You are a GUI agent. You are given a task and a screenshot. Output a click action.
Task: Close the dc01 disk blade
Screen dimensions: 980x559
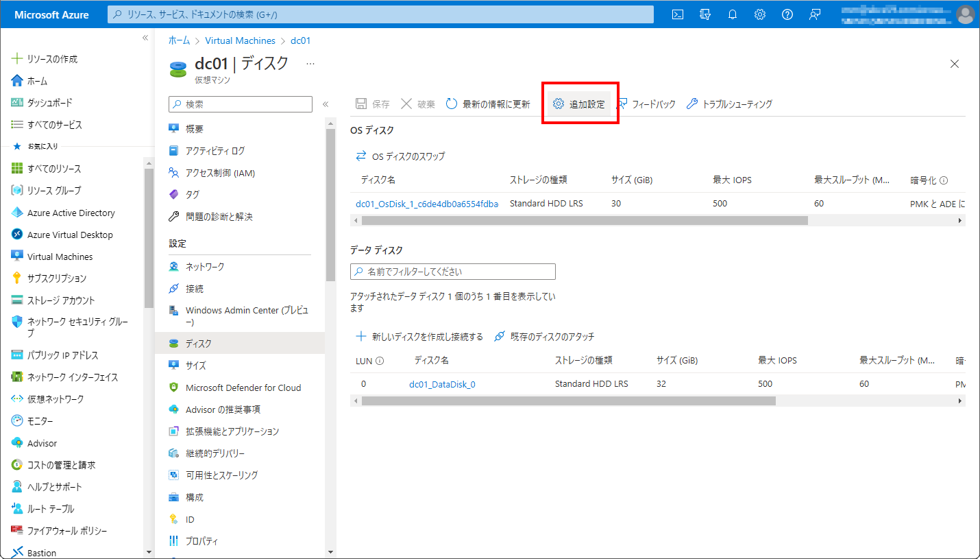[x=955, y=64]
